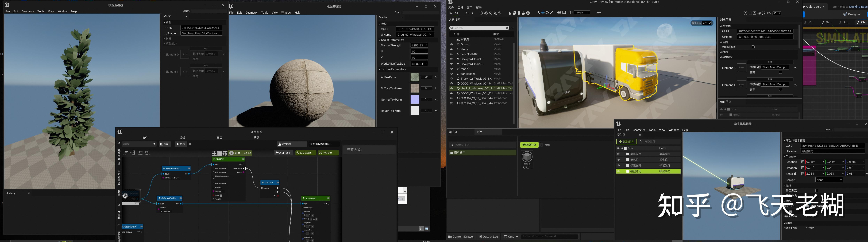Collapse the Transform section
The height and width of the screenshot is (242, 868).
(785, 157)
